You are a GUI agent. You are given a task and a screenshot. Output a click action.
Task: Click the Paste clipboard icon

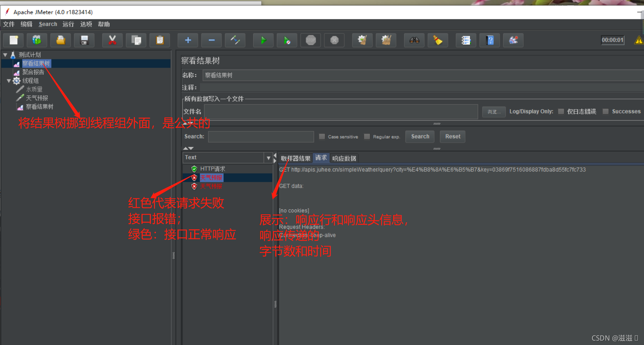160,40
